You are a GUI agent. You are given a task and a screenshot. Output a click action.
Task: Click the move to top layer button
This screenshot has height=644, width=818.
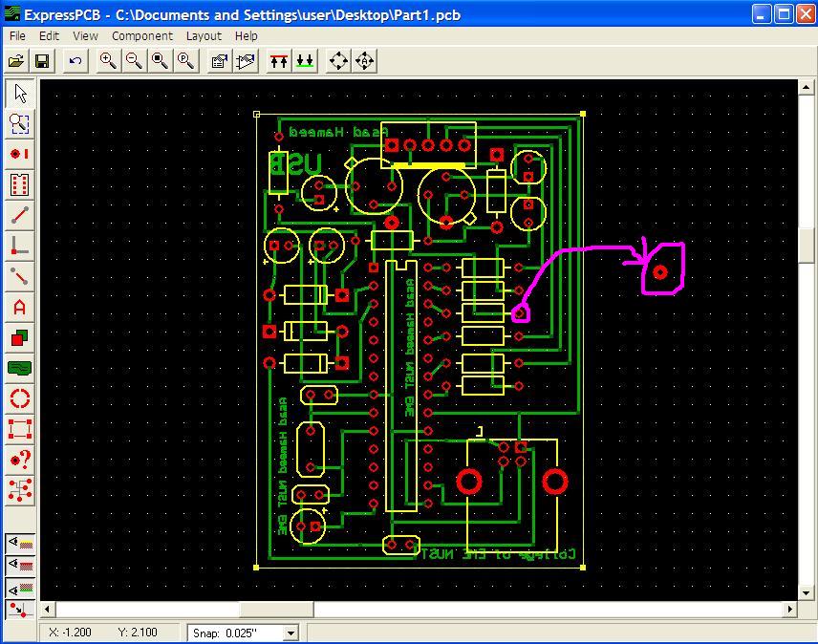(x=279, y=61)
